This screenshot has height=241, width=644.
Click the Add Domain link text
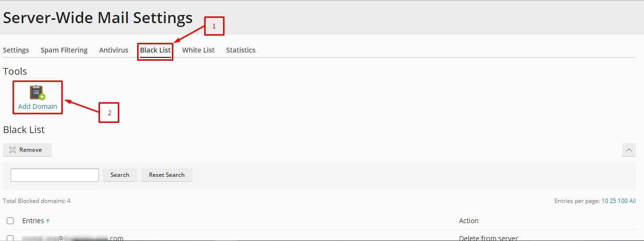(38, 107)
